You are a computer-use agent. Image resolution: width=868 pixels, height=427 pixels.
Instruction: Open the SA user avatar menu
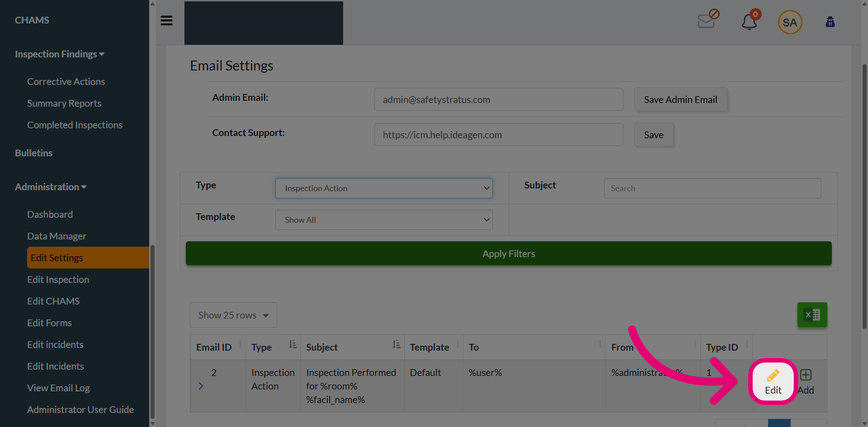[790, 22]
